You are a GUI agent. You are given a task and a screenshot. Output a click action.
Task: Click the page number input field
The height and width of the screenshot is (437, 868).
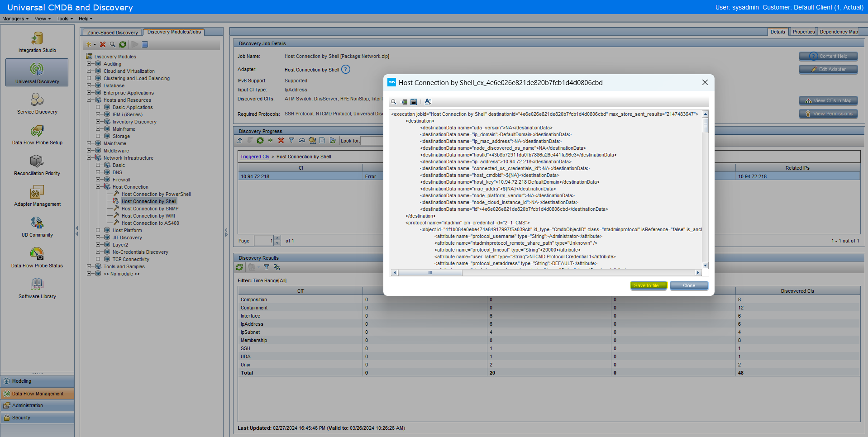tap(265, 240)
